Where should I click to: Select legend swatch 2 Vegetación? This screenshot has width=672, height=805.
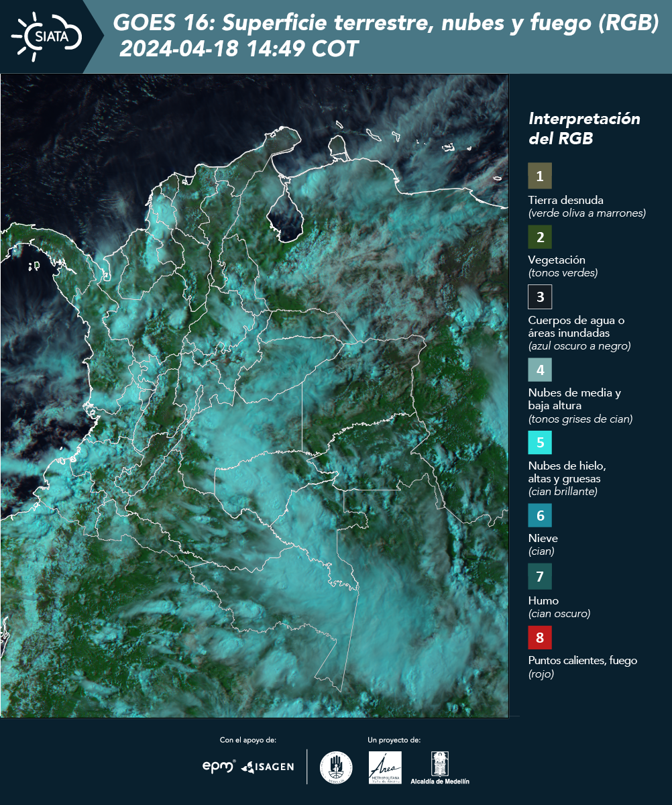(x=540, y=237)
